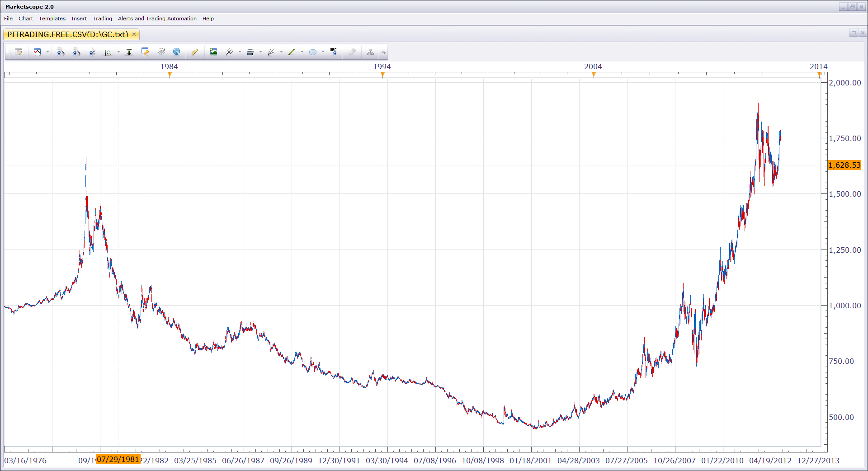Click the zoom in magnifier icon
The image size is (868, 471).
[x=61, y=52]
